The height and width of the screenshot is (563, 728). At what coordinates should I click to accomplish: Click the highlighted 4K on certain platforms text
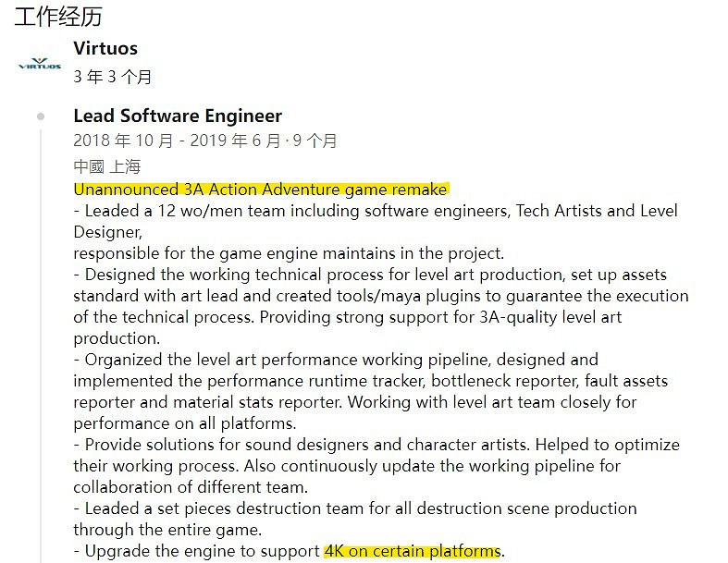tap(412, 552)
